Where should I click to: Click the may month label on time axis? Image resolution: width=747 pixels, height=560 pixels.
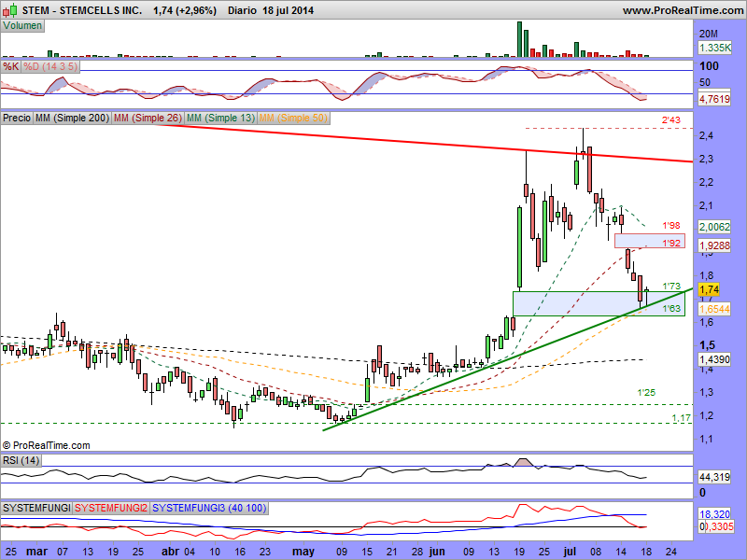point(303,552)
